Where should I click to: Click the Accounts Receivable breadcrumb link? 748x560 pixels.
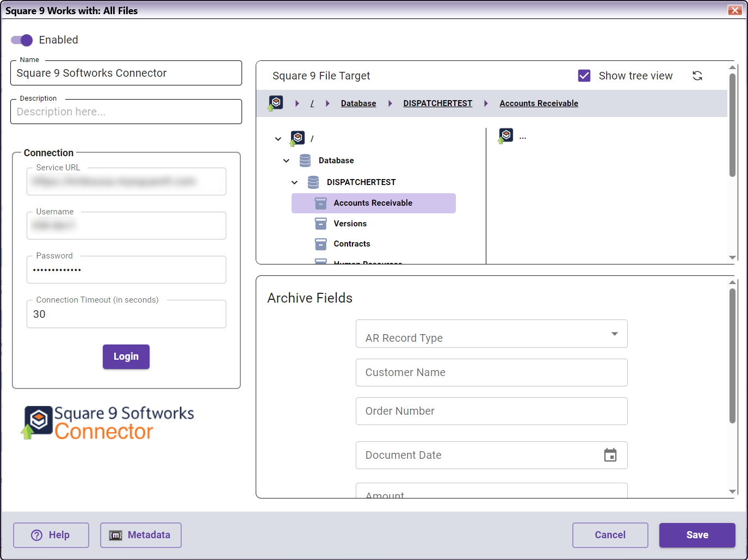[539, 103]
